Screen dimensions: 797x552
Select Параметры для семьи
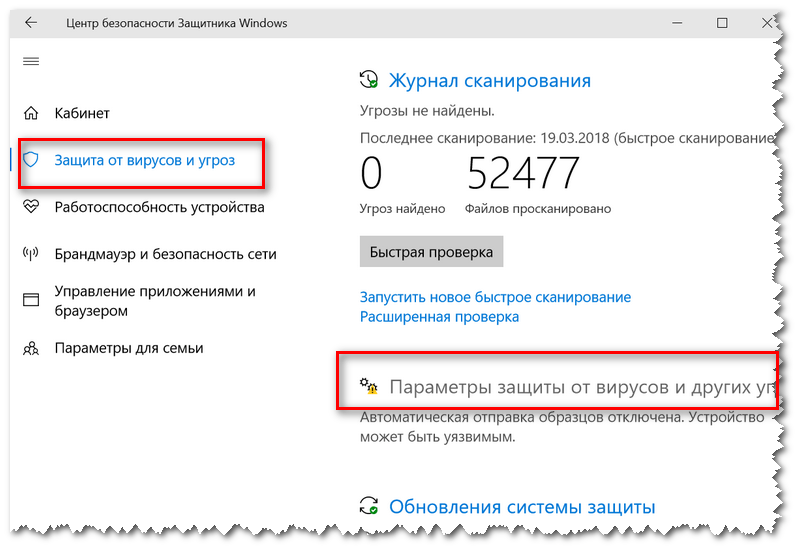point(129,348)
